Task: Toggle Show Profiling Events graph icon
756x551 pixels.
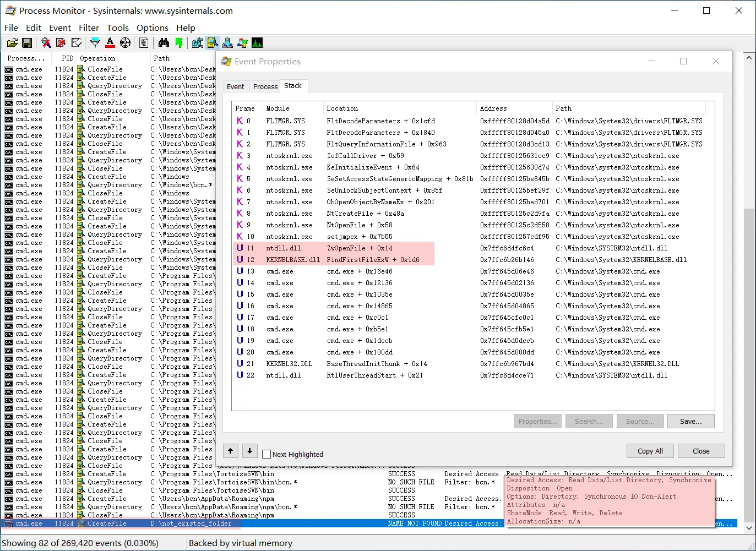Action: (x=257, y=43)
